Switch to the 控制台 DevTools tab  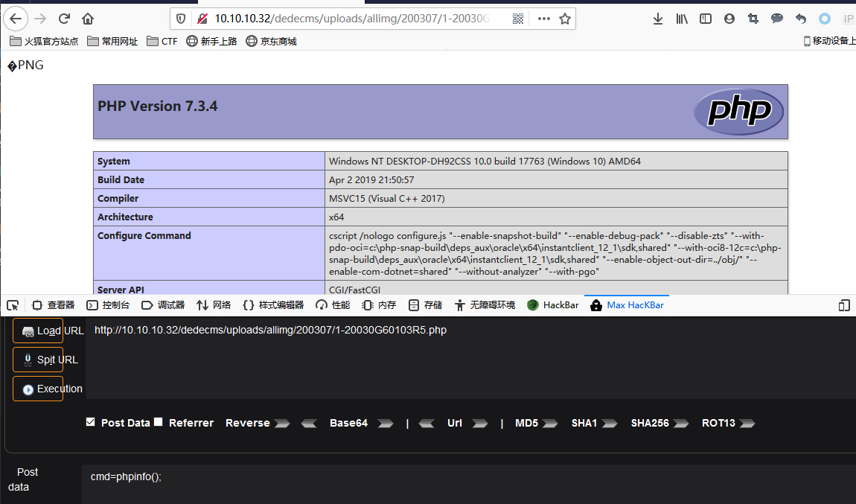(x=108, y=305)
